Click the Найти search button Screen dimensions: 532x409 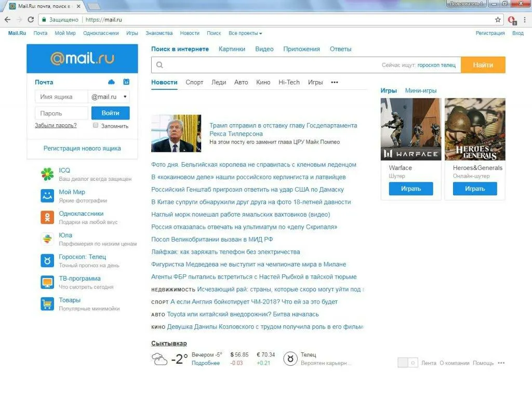pyautogui.click(x=483, y=65)
